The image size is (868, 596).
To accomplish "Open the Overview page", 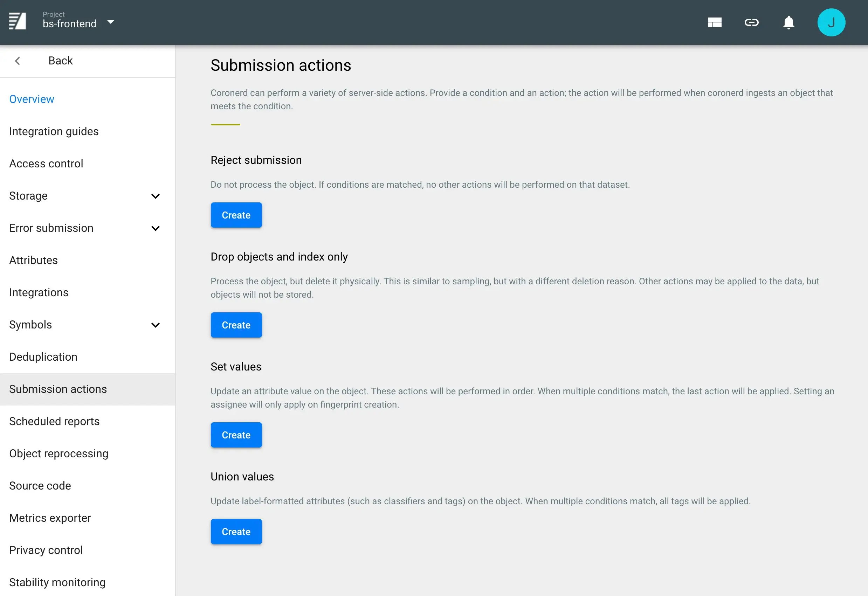I will point(32,99).
